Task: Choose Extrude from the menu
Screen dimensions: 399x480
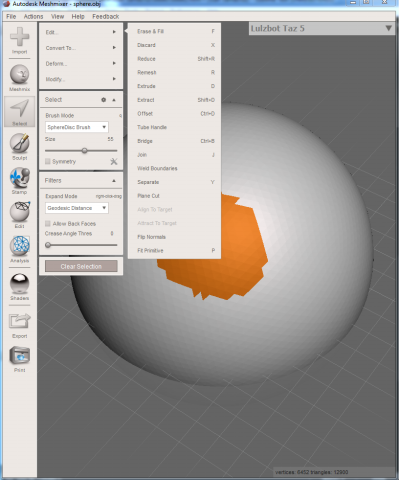Action: click(174, 86)
